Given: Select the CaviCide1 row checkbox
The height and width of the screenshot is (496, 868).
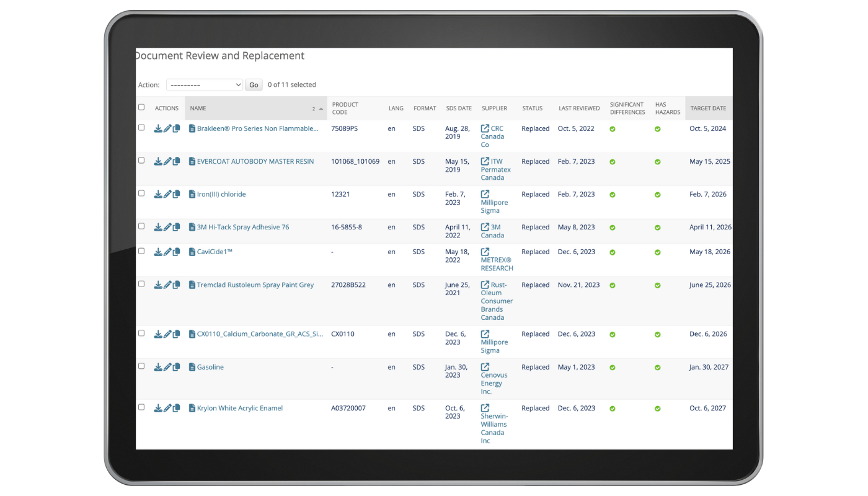Looking at the screenshot, I should (x=141, y=251).
